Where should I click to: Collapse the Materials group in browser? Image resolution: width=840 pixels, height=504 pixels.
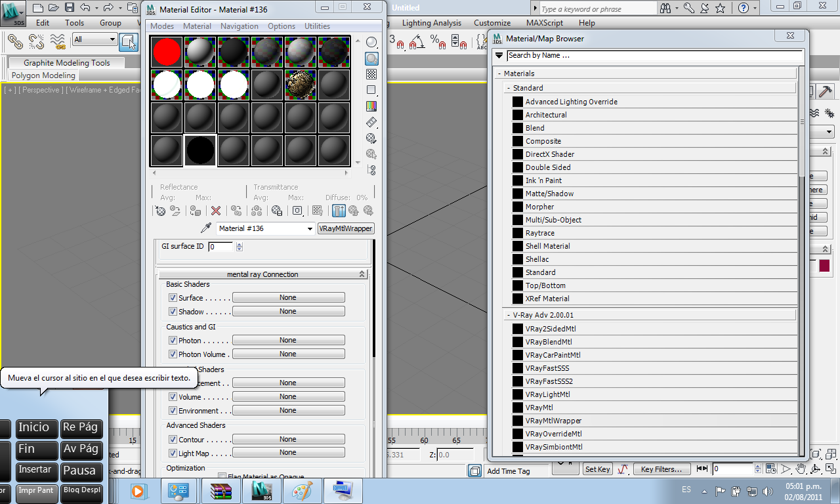click(x=499, y=73)
